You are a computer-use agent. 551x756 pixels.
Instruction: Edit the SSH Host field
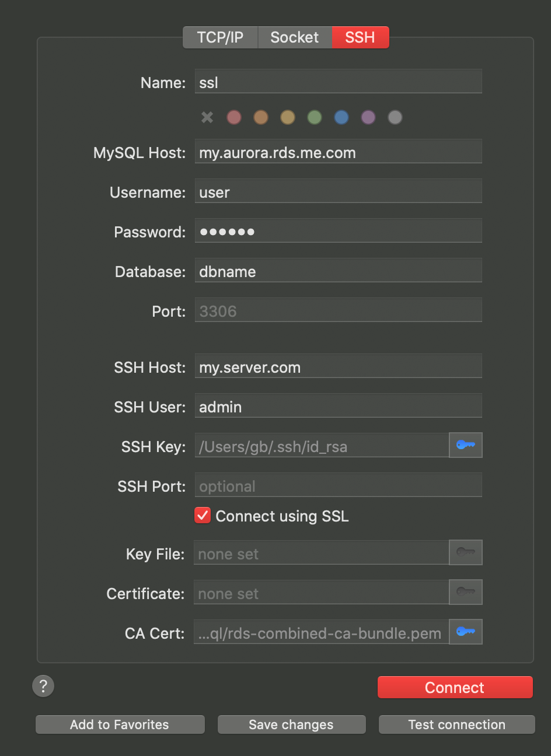[338, 366]
